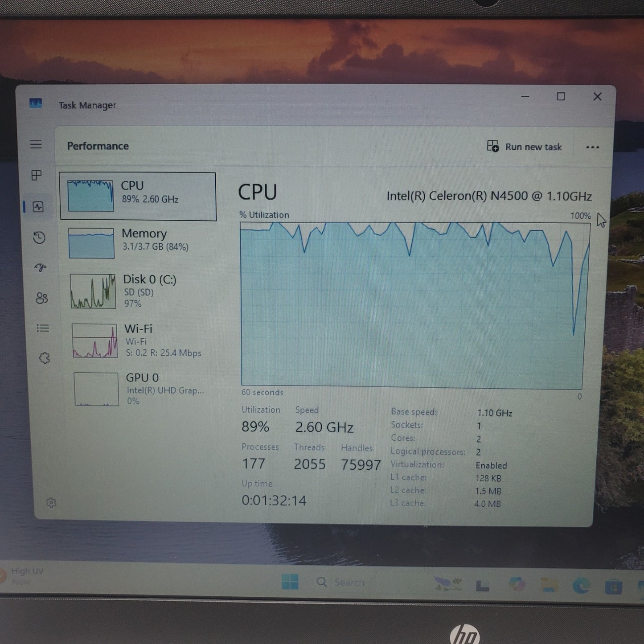Click the GPU 0 mini graph
The width and height of the screenshot is (644, 644).
click(x=96, y=389)
